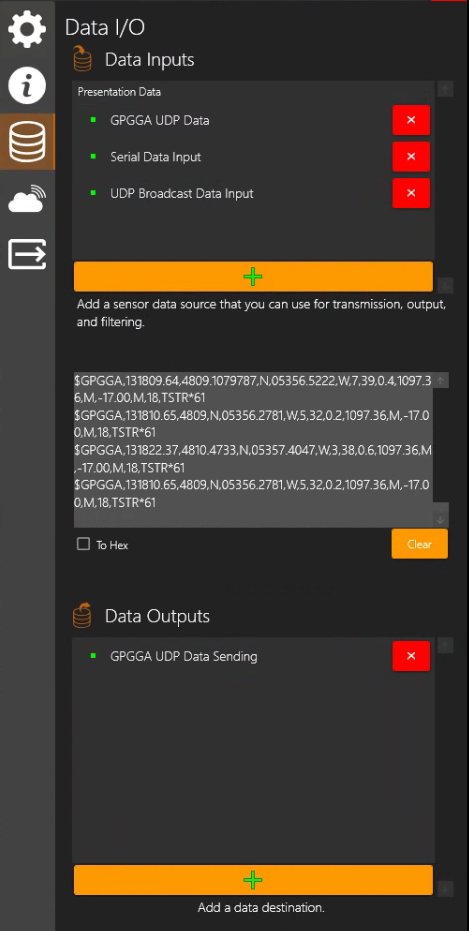
Task: Open the settings gear in sidebar
Action: click(27, 30)
